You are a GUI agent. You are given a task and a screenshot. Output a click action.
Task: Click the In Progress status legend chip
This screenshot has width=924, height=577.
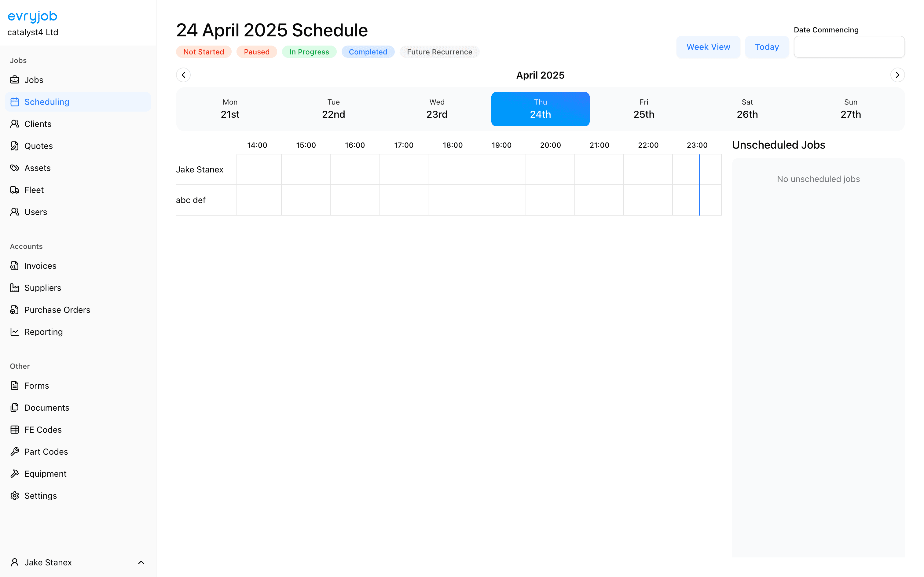point(309,52)
